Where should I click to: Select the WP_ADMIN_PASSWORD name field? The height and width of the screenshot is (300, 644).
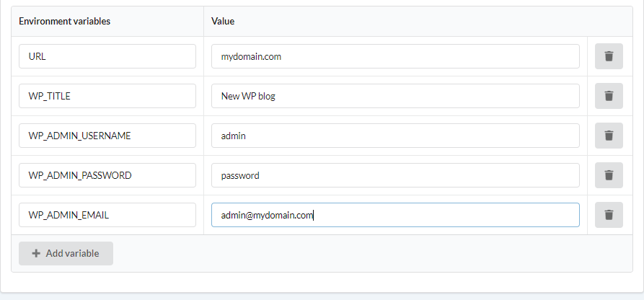[107, 175]
